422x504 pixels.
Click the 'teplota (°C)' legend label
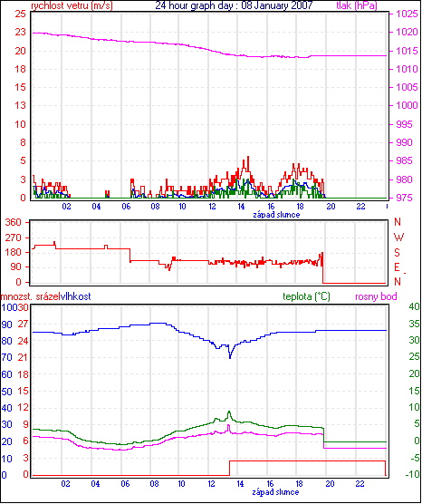pos(306,296)
